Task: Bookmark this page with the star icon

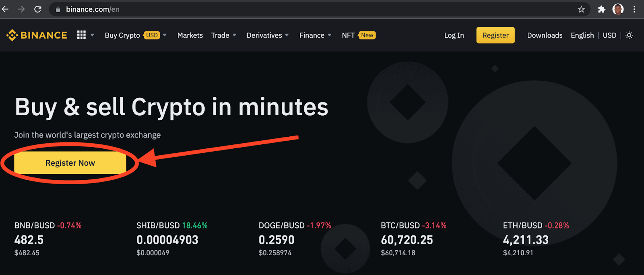Action: [581, 9]
